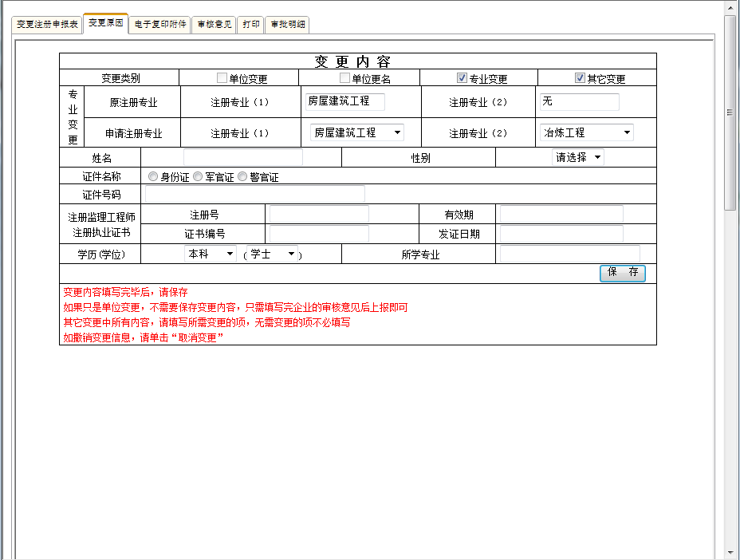Switch to the 变更注册申报表 tab
The width and height of the screenshot is (740, 560).
click(x=44, y=25)
